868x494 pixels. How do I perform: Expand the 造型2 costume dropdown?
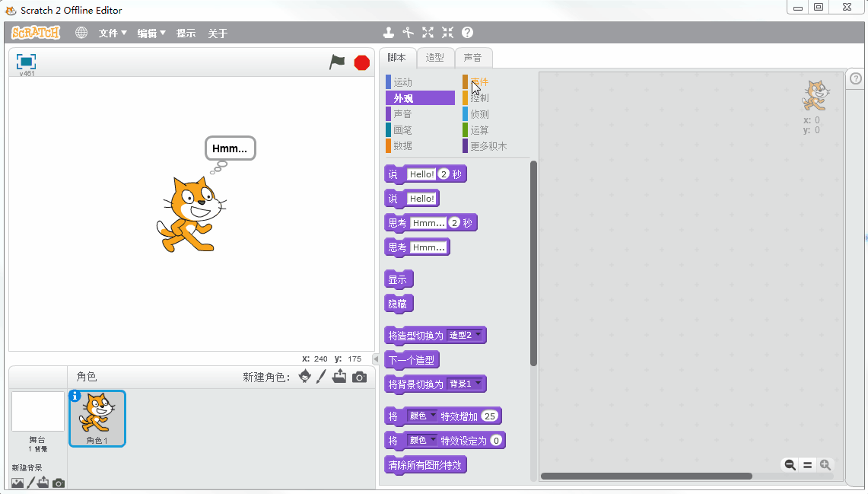[x=466, y=335]
